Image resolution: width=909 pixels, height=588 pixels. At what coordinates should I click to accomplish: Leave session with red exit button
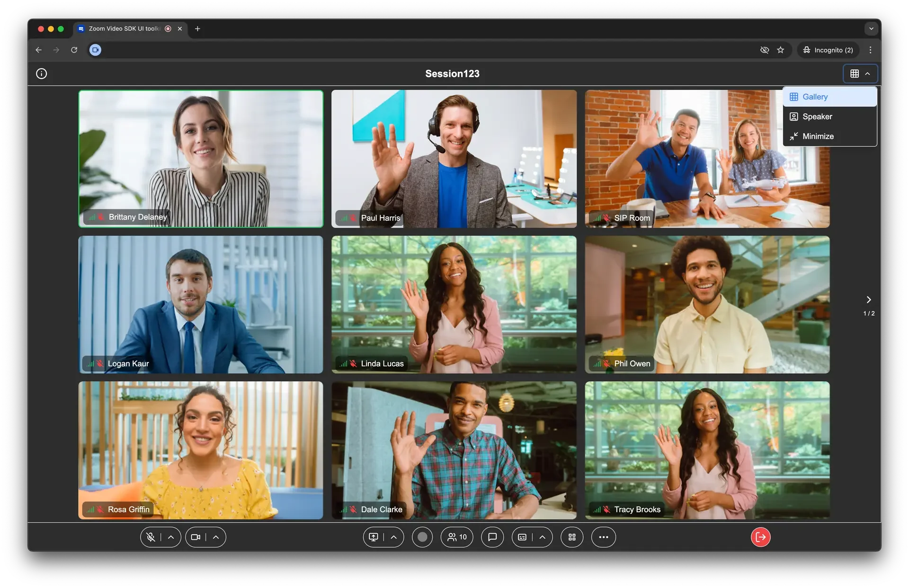coord(760,537)
